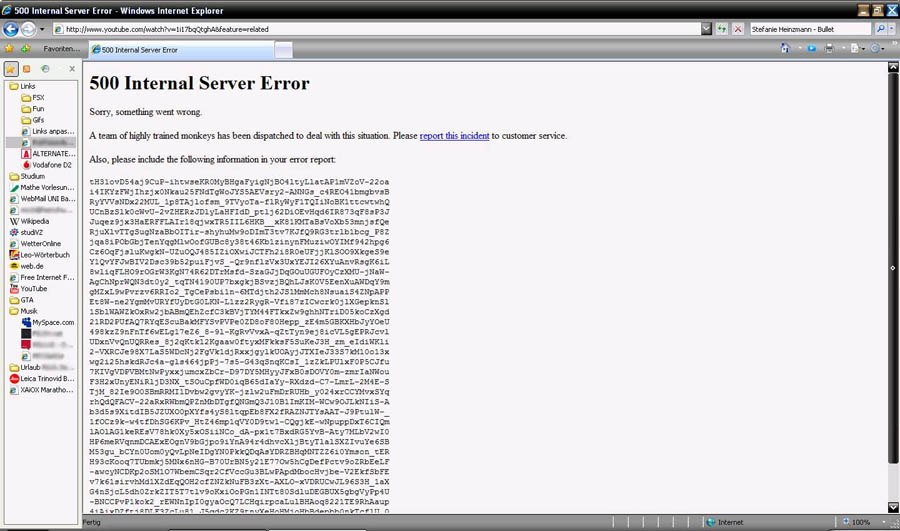Click the Internet security zone indicator
This screenshot has height=531, width=900.
[725, 522]
